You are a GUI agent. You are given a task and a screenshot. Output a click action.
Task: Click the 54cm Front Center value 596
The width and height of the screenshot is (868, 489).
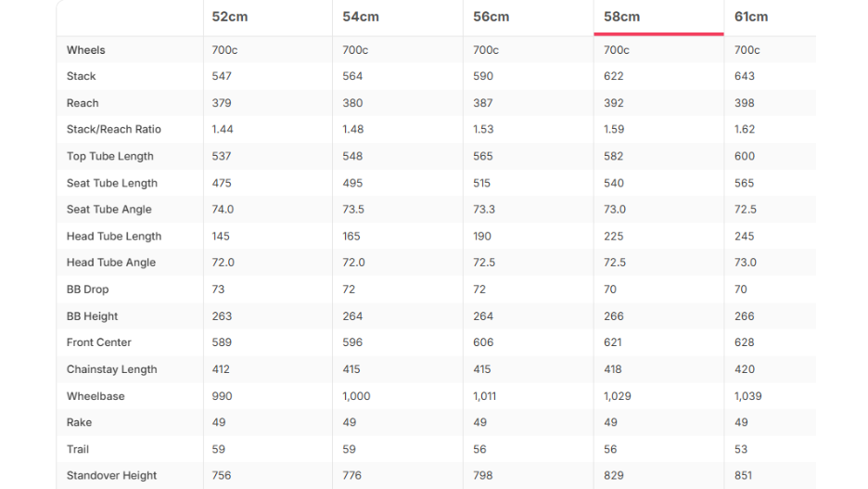(352, 342)
